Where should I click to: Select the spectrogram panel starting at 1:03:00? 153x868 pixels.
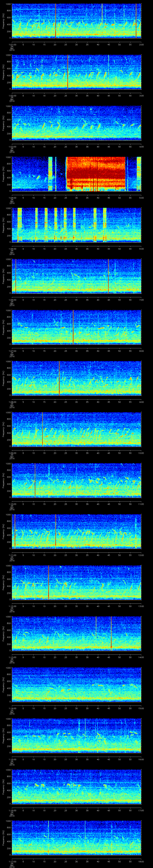(x=77, y=123)
